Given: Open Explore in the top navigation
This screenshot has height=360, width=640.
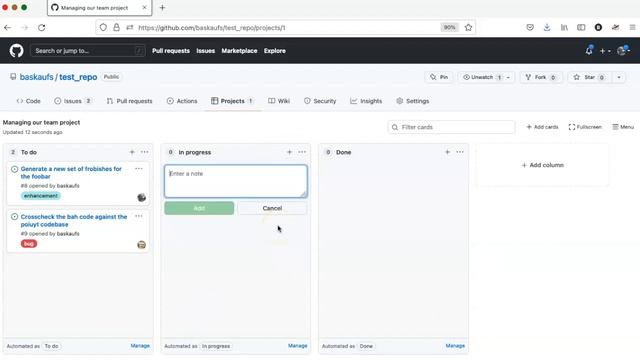Looking at the screenshot, I should [x=275, y=51].
